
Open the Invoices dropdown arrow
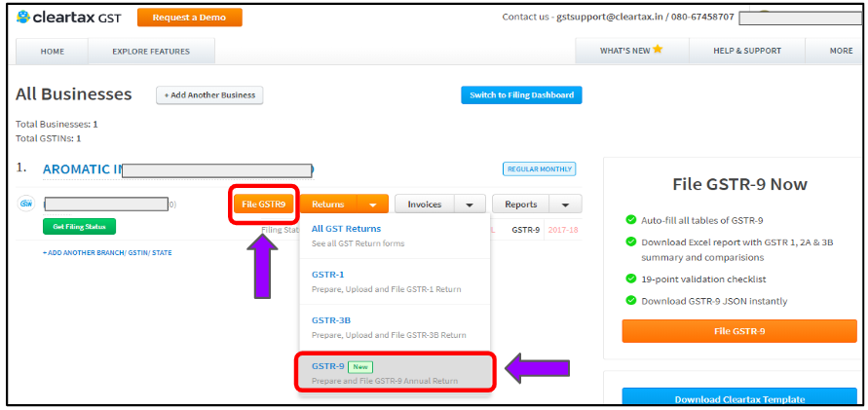pos(470,205)
